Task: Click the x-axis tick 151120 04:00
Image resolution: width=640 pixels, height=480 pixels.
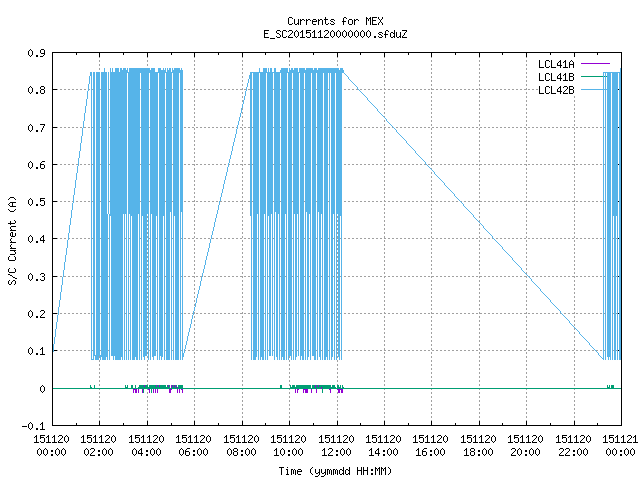Action: (x=146, y=446)
